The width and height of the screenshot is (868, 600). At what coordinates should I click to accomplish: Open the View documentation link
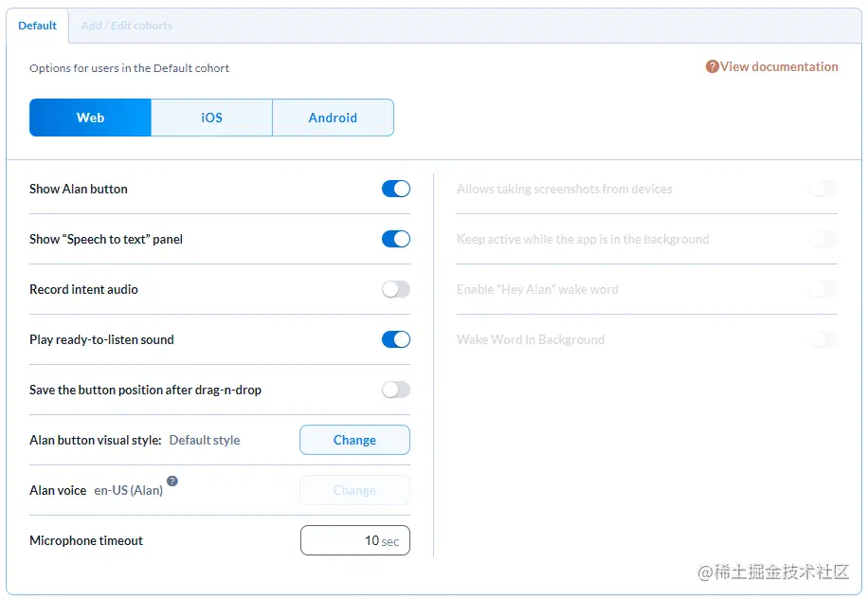[779, 67]
